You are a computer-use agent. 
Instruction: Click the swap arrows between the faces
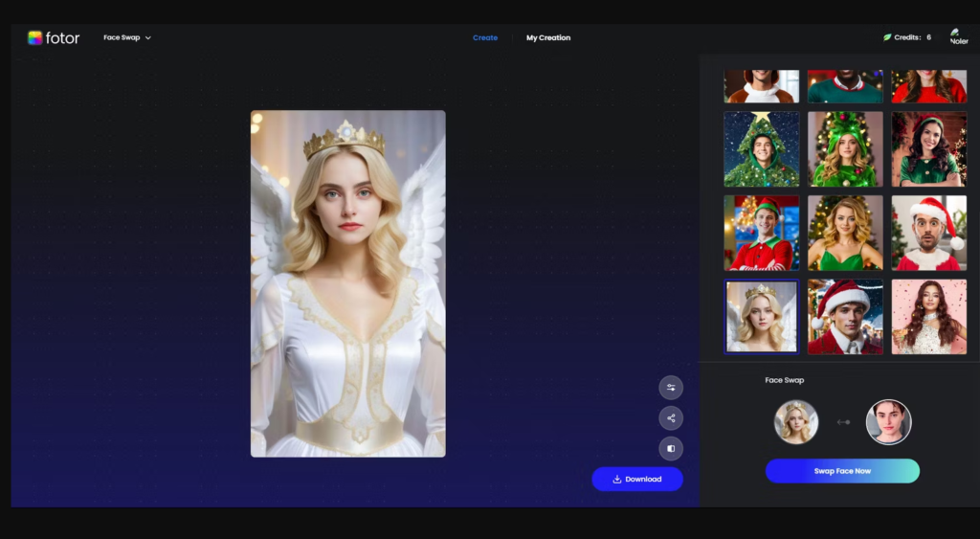click(843, 422)
